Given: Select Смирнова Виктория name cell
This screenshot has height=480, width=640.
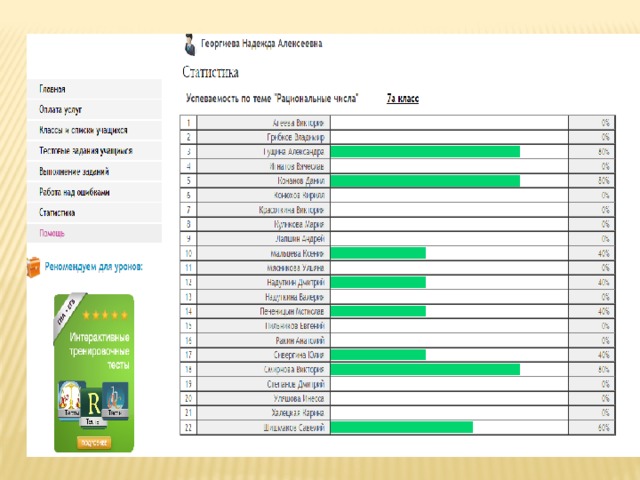Looking at the screenshot, I should coord(264,370).
